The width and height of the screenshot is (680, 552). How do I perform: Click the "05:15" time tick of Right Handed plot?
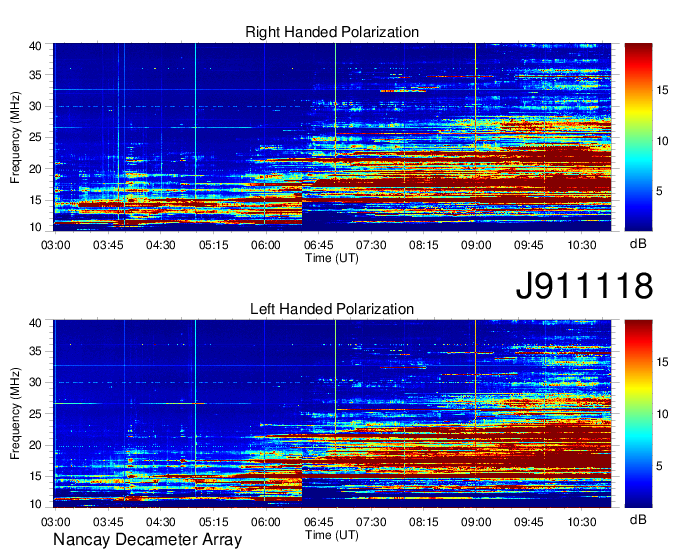213,245
